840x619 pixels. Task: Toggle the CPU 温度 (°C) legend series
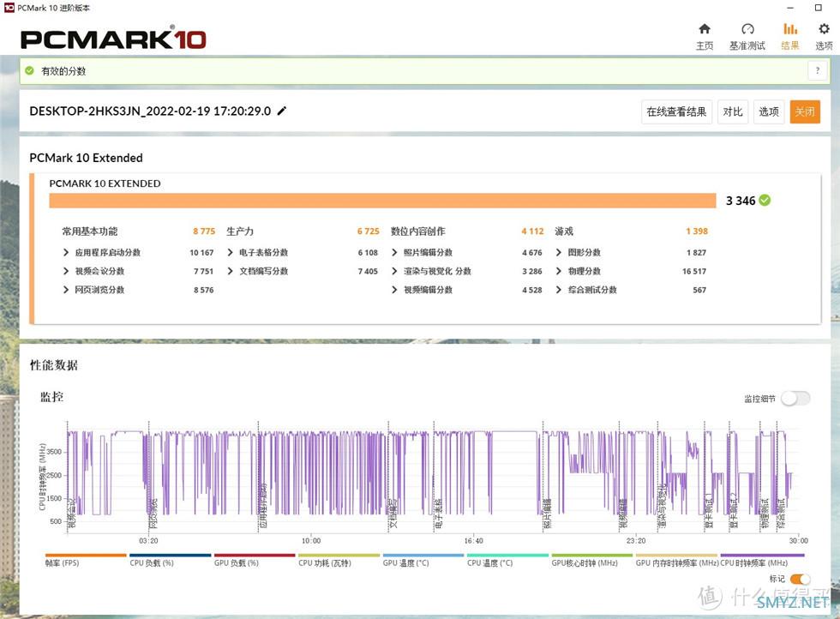click(507, 560)
